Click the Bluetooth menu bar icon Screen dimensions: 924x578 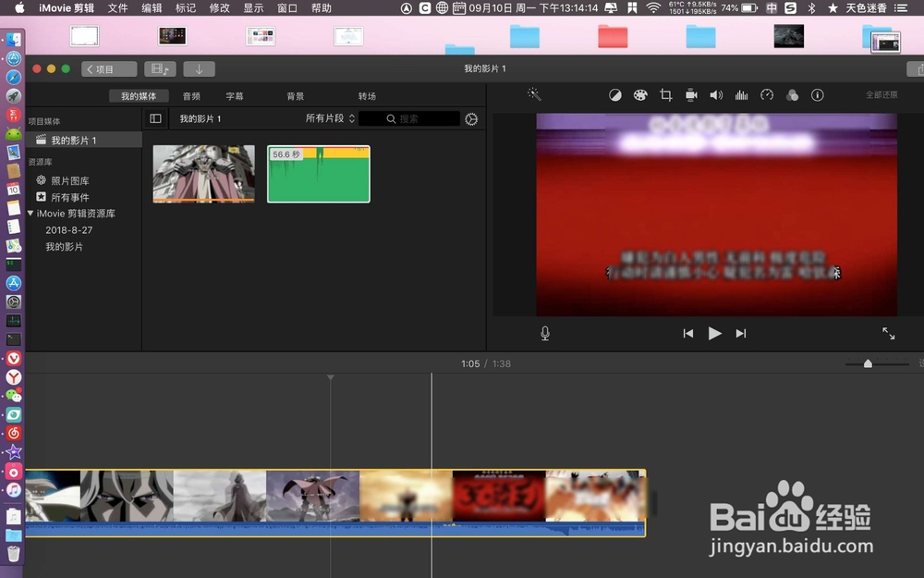point(811,7)
